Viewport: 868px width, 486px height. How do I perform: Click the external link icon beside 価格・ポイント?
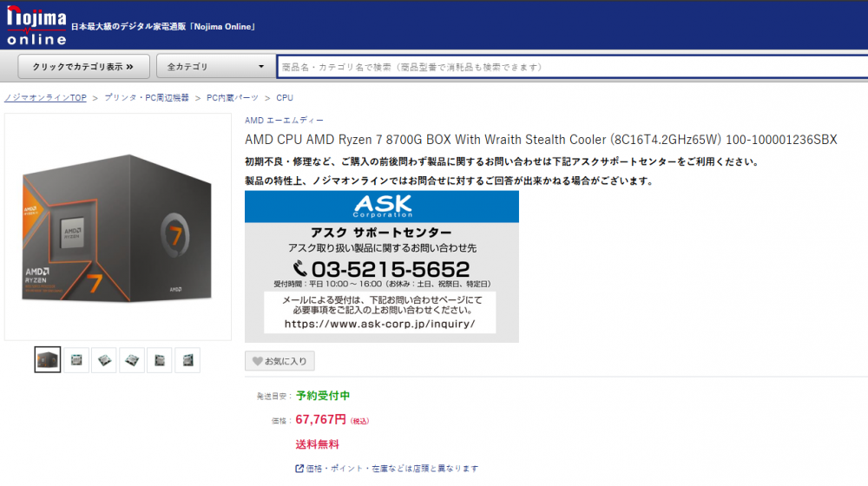(x=299, y=469)
